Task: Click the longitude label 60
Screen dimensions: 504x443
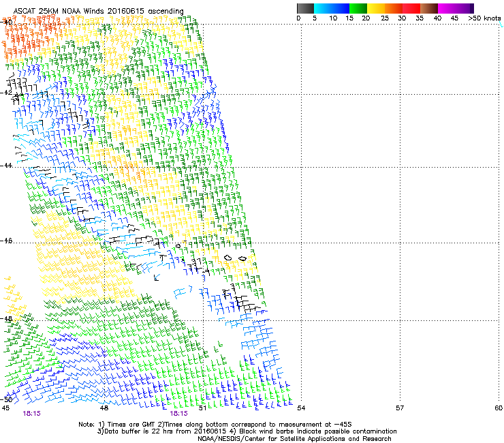Action: (x=499, y=408)
